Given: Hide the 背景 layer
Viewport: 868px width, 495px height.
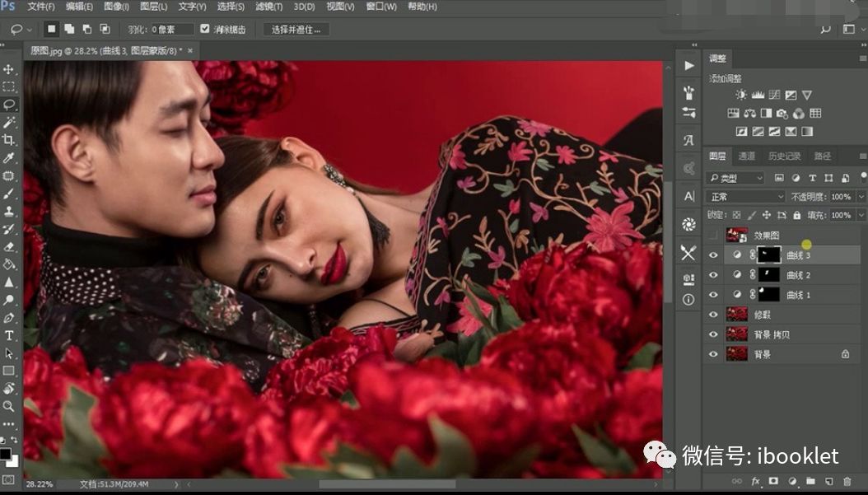Looking at the screenshot, I should click(x=713, y=355).
